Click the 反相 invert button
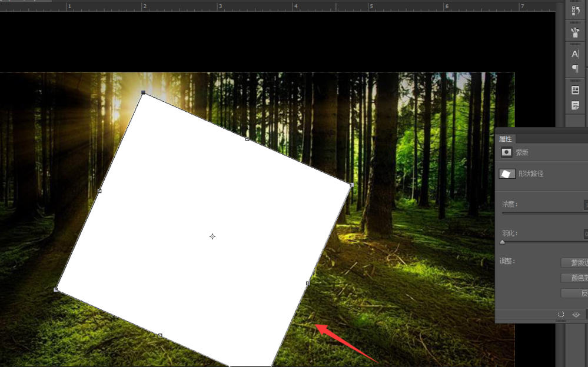The image size is (588, 367). pos(574,293)
